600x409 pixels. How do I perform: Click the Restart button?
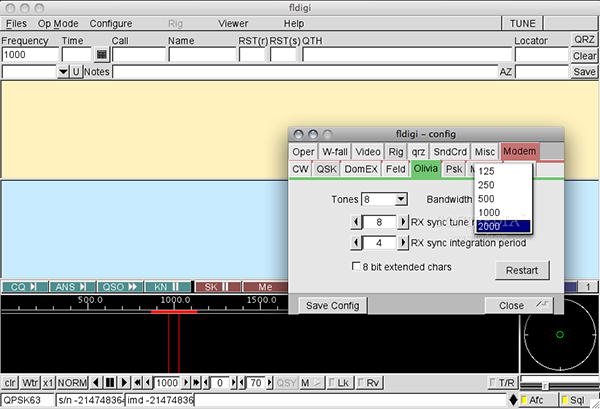522,270
